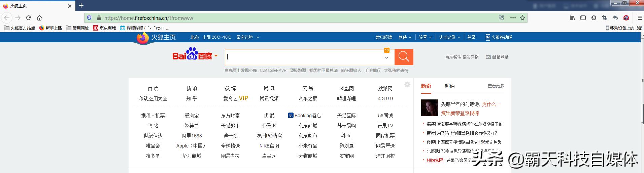The image size is (644, 173).
Task: Close the 火狐主页 tab
Action: (70, 6)
